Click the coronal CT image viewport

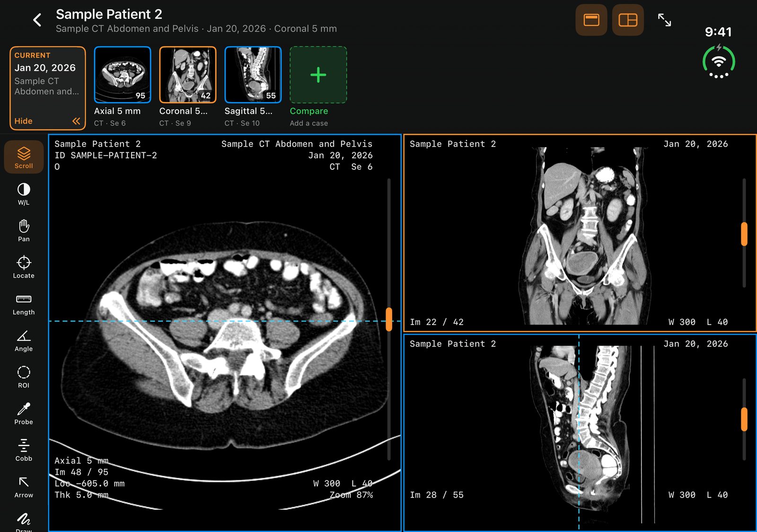pyautogui.click(x=580, y=233)
